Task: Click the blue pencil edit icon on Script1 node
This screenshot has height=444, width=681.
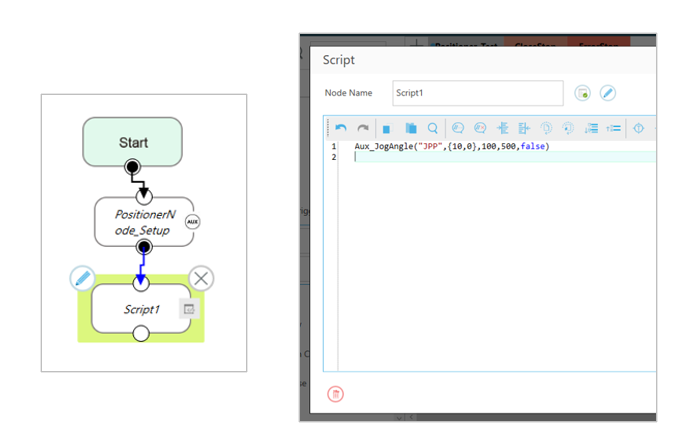Action: pyautogui.click(x=83, y=279)
